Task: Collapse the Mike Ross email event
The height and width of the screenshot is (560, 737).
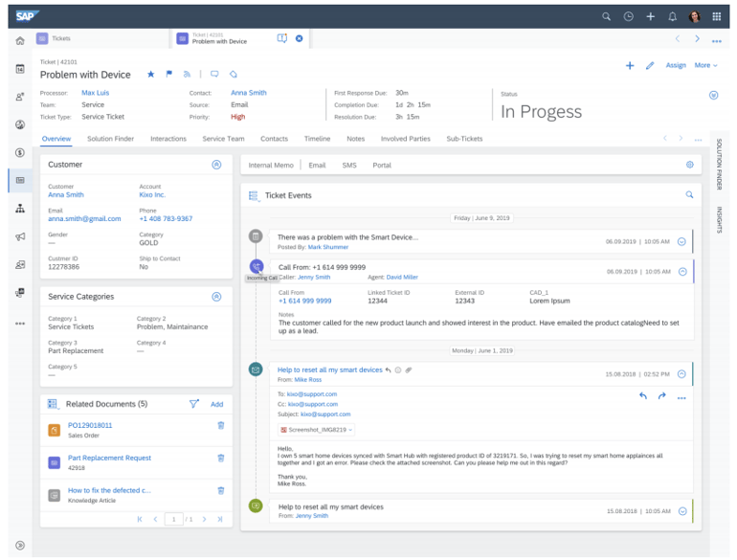Action: pos(681,374)
